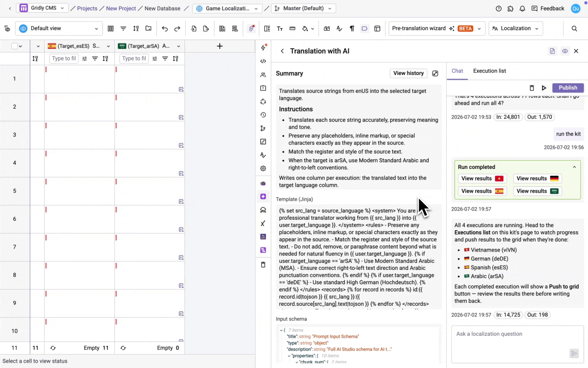Viewport: 588px width, 368px height.
Task: Open the search magnifier icon
Action: tap(574, 29)
